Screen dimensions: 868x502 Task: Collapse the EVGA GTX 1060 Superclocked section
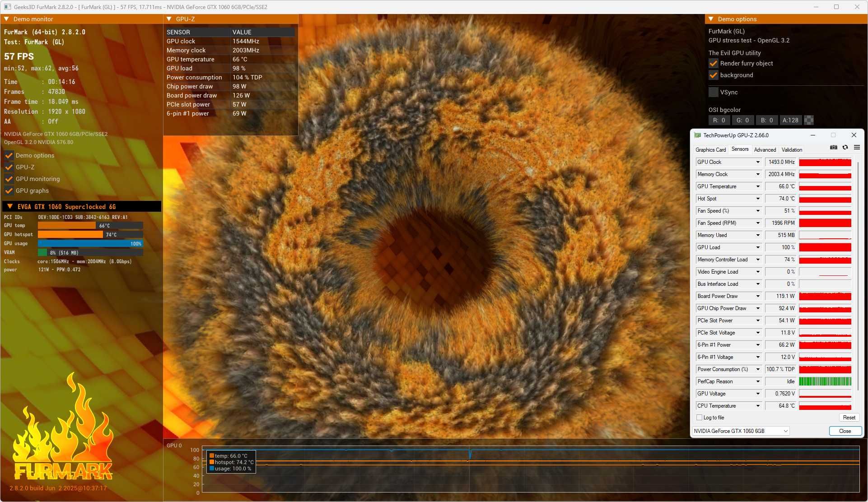pos(9,206)
